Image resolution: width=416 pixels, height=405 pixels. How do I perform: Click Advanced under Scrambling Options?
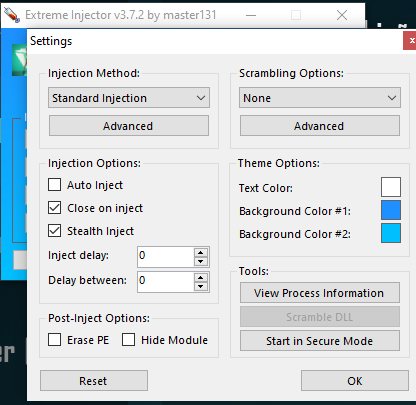320,126
